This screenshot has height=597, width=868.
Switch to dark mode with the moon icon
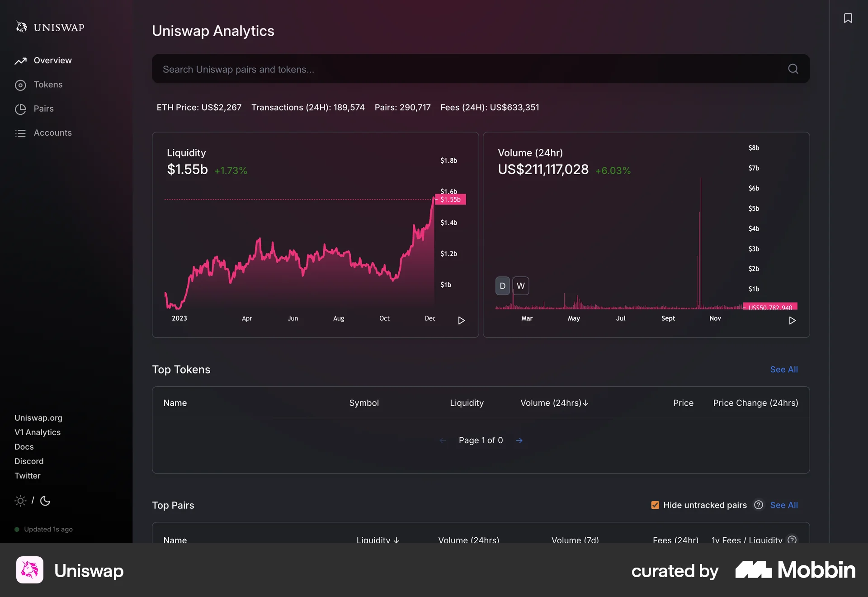pos(45,501)
